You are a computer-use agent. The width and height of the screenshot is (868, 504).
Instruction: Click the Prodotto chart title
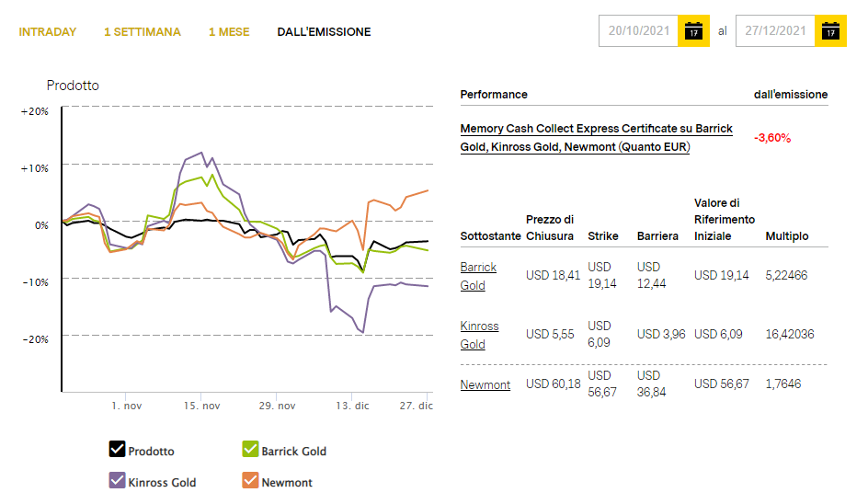[73, 86]
